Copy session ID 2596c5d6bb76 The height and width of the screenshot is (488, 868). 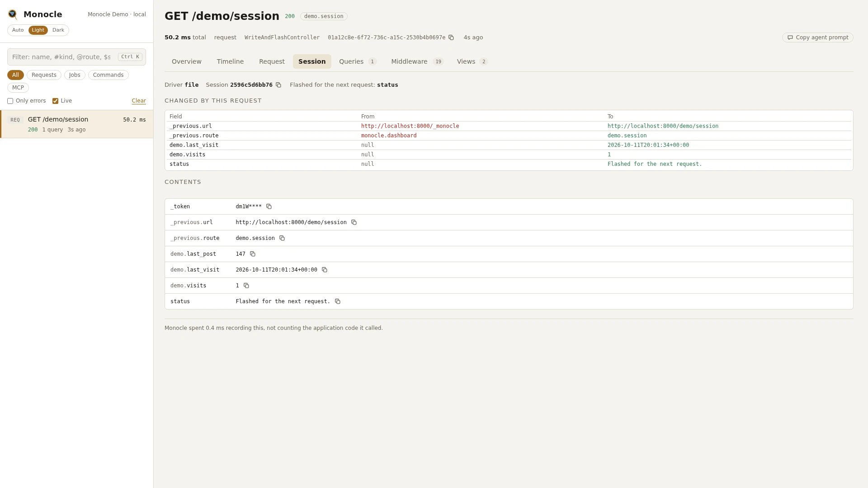(x=278, y=85)
